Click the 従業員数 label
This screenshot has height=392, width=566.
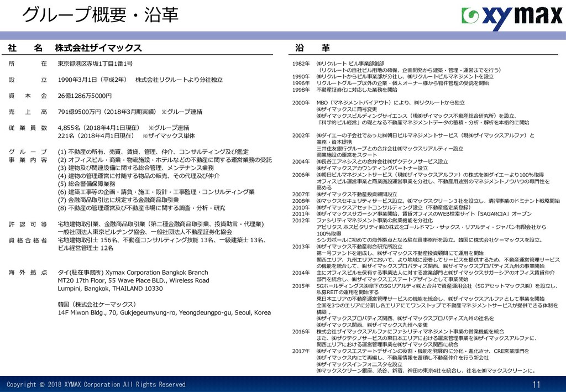coord(28,128)
